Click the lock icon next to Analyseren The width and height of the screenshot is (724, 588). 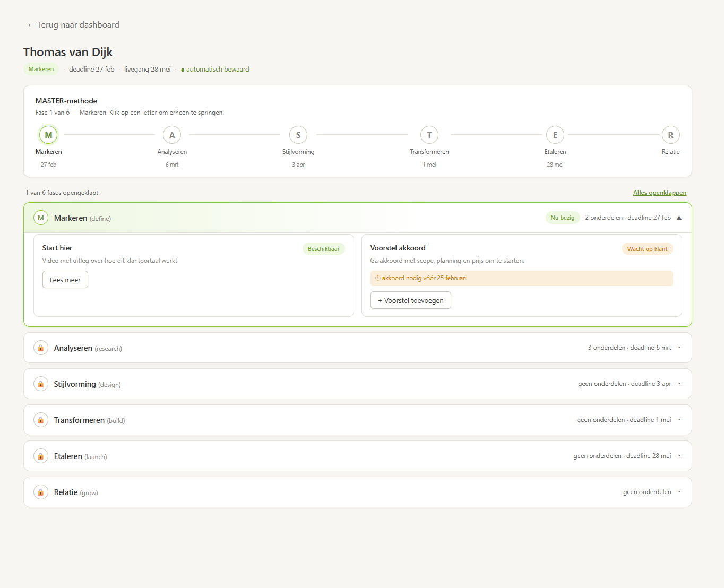pyautogui.click(x=41, y=348)
